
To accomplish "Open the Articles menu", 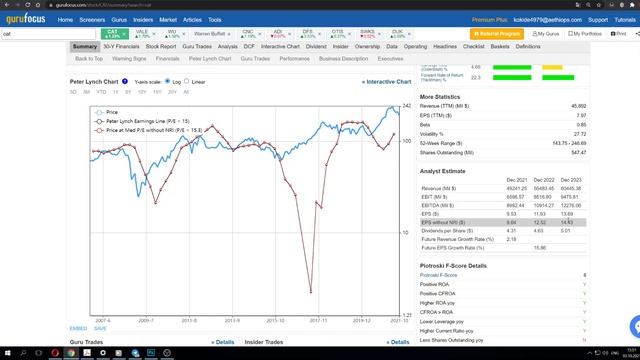I will pyautogui.click(x=192, y=20).
